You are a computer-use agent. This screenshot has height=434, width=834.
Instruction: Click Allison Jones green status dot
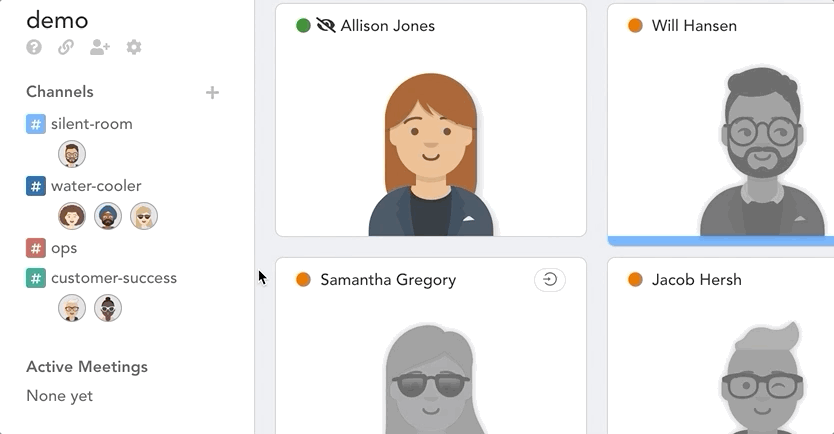(303, 26)
